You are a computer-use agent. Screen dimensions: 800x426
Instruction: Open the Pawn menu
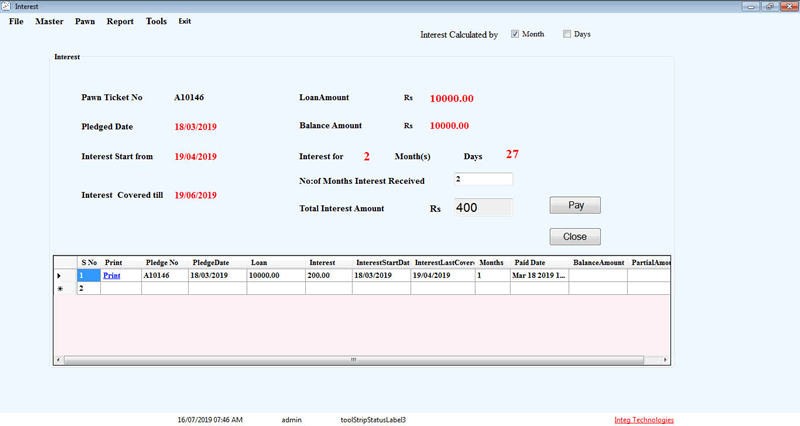[85, 21]
